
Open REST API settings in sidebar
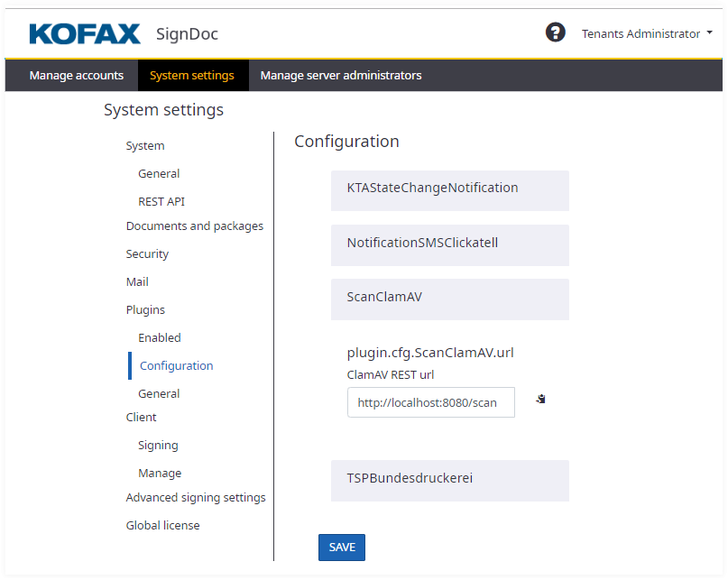pos(161,202)
